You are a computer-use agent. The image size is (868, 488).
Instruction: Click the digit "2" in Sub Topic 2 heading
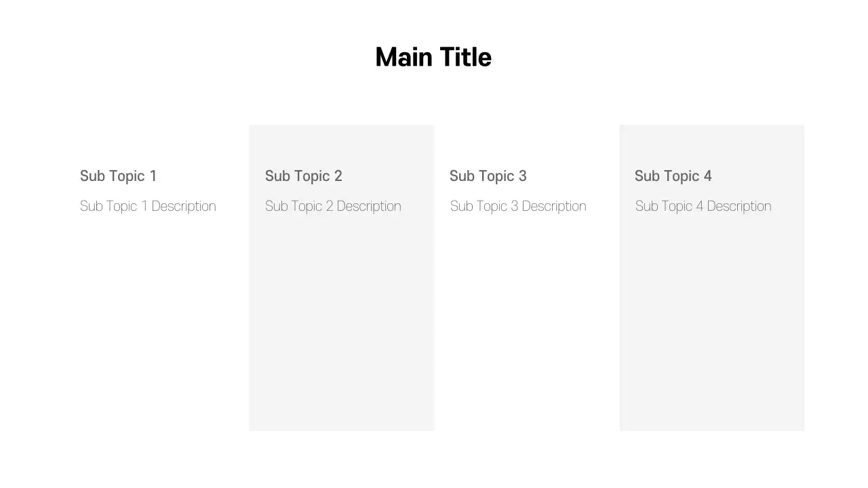[338, 176]
